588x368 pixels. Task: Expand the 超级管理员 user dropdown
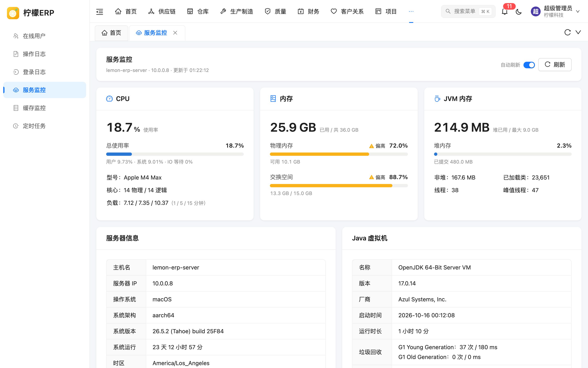(x=578, y=11)
